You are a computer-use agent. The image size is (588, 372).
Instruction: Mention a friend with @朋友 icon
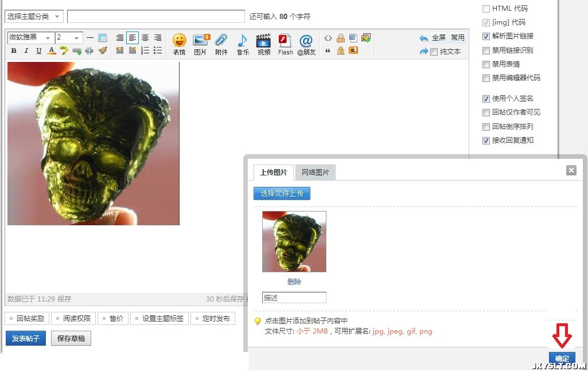[x=306, y=41]
